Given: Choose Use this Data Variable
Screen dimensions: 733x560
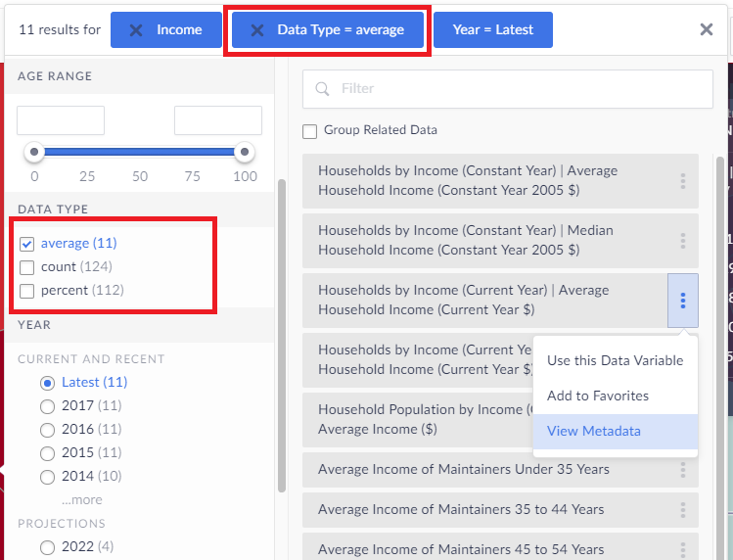Looking at the screenshot, I should point(615,360).
